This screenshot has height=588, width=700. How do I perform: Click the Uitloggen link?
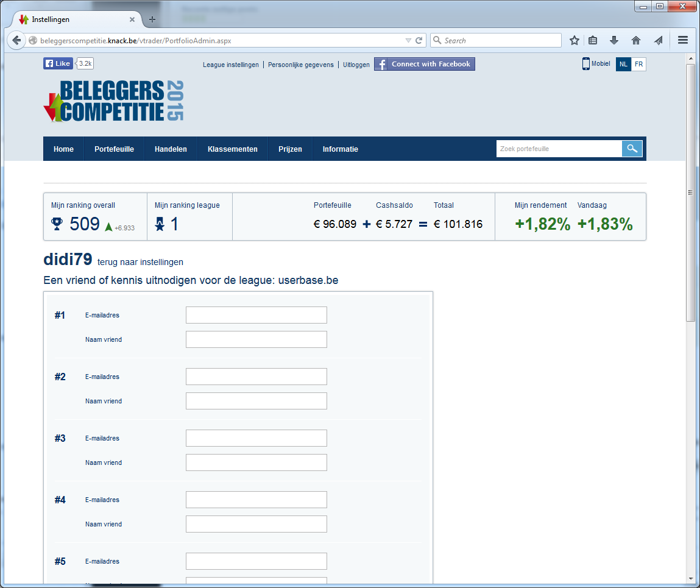(356, 65)
